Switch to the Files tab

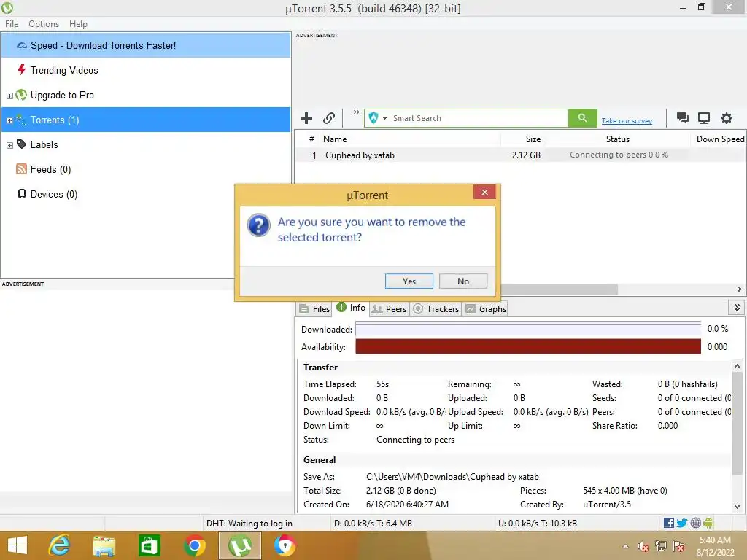coord(314,308)
